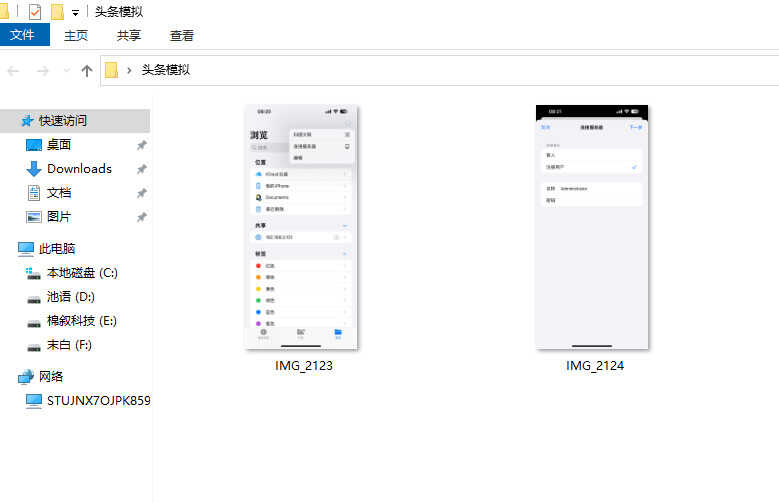The image size is (779, 503).
Task: Go up one folder level with up arrow
Action: [x=87, y=70]
